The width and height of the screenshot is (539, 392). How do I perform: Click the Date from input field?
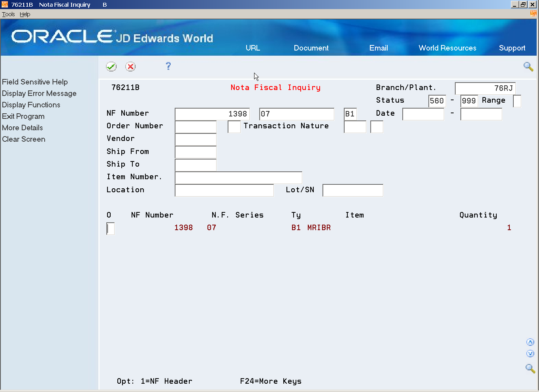[423, 114]
